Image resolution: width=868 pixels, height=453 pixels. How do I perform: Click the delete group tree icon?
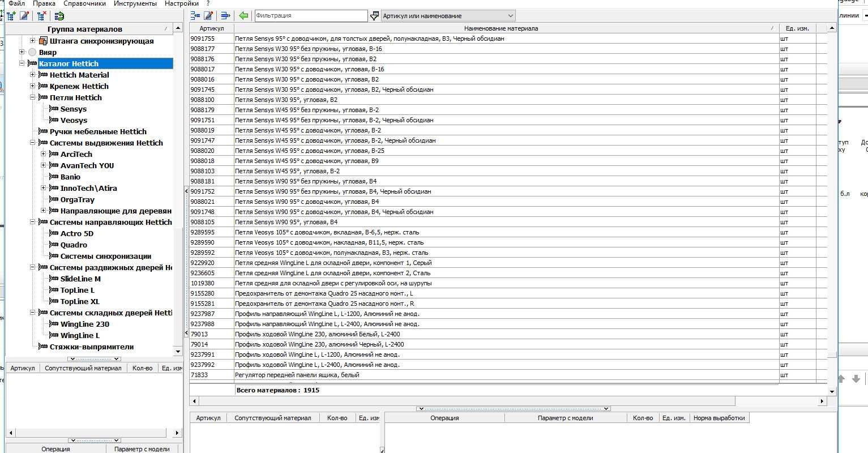click(41, 16)
